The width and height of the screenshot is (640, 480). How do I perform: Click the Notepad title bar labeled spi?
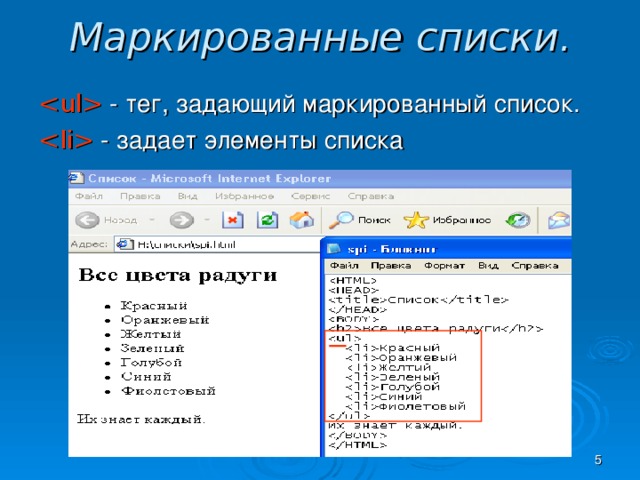448,249
